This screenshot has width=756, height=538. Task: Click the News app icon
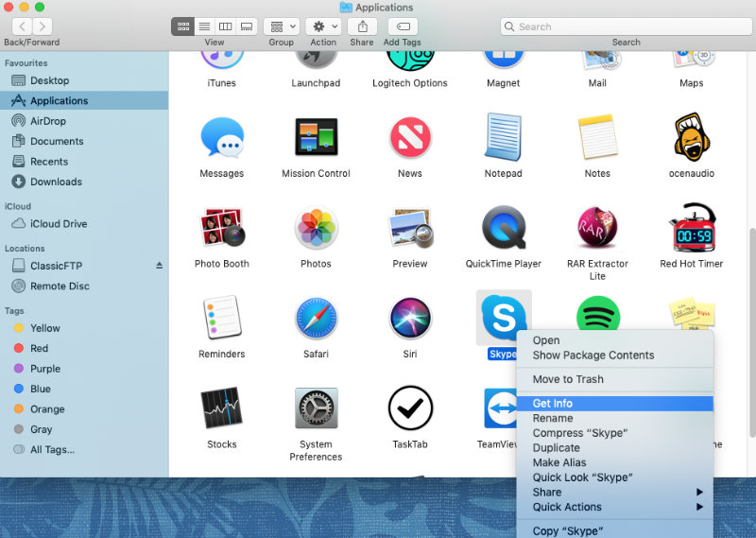pos(410,137)
